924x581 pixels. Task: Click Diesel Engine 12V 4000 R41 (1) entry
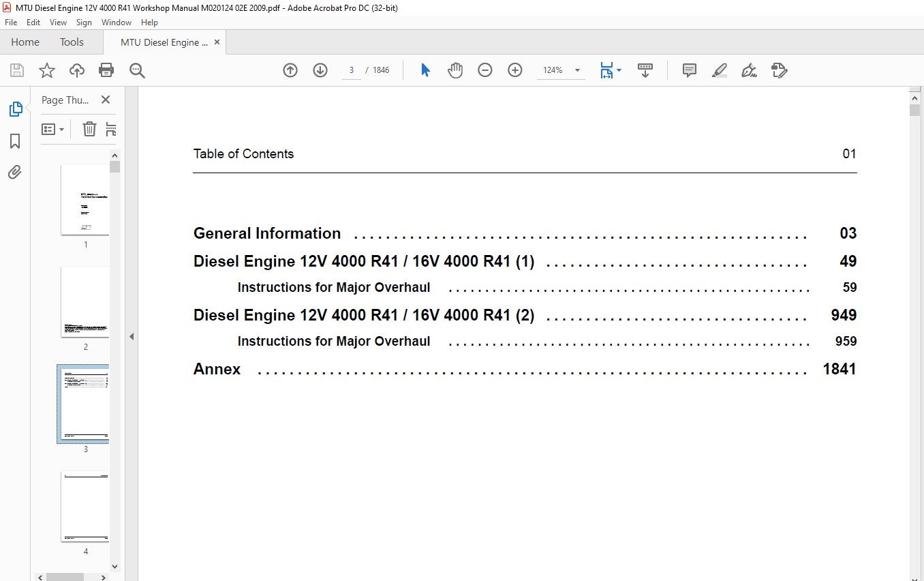(x=525, y=261)
